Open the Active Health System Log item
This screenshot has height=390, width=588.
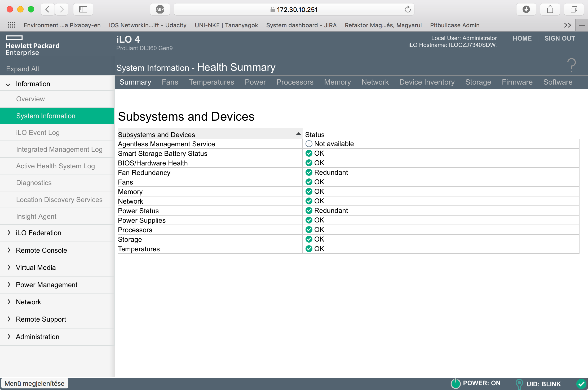click(57, 166)
